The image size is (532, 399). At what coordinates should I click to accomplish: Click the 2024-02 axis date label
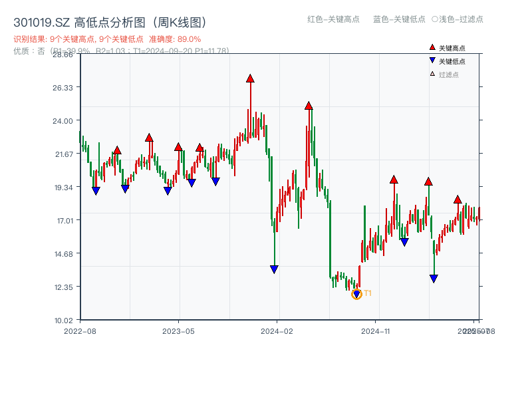click(277, 330)
